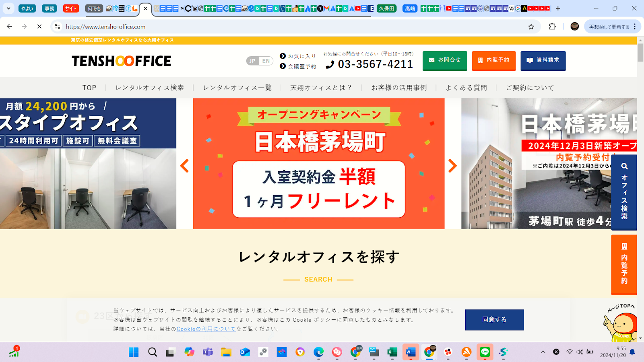Launch Microsoft Teams from the taskbar
644x362 pixels.
[x=208, y=352]
